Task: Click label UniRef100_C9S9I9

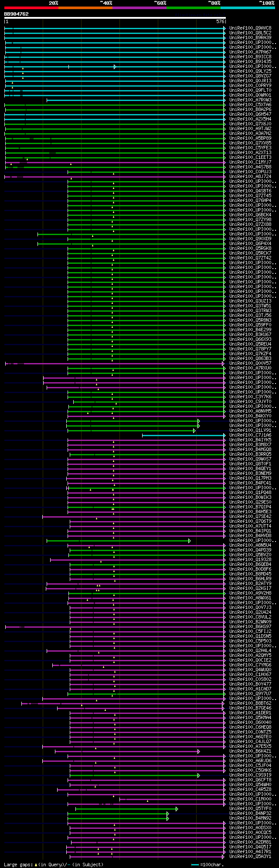Action: [x=250, y=775]
